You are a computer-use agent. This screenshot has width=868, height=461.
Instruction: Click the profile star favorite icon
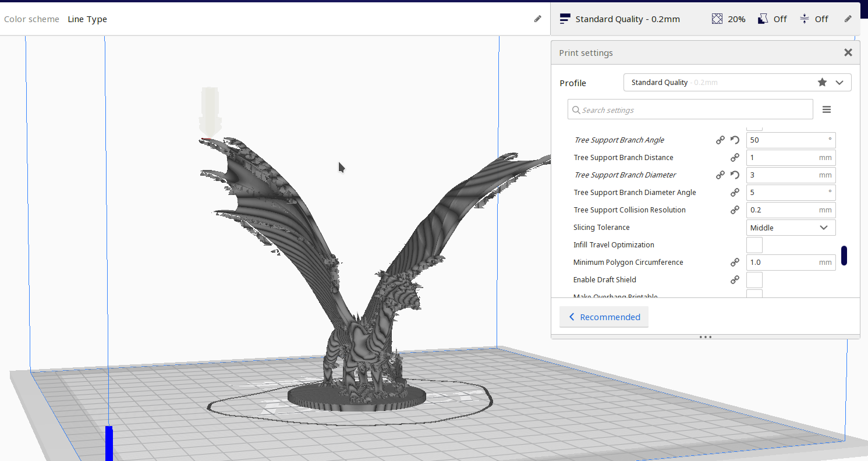822,82
